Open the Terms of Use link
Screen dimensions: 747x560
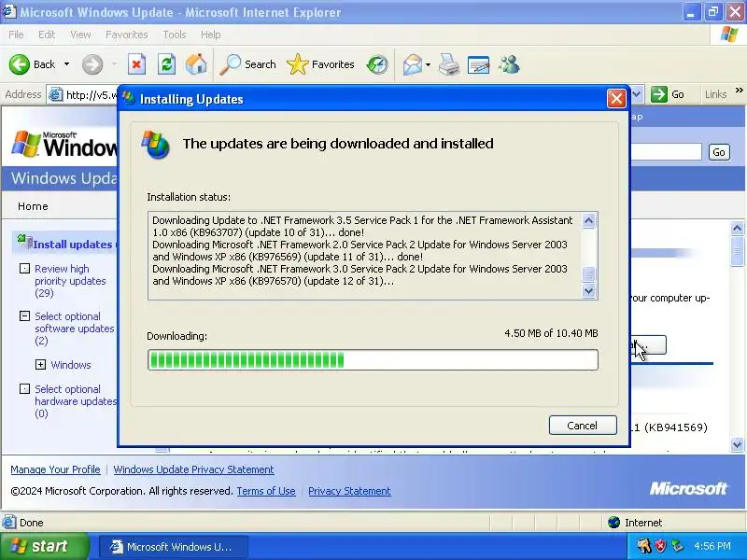coord(266,491)
